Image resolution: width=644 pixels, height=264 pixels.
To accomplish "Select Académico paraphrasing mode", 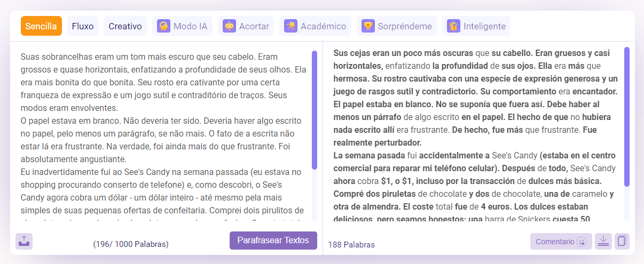I will 315,26.
